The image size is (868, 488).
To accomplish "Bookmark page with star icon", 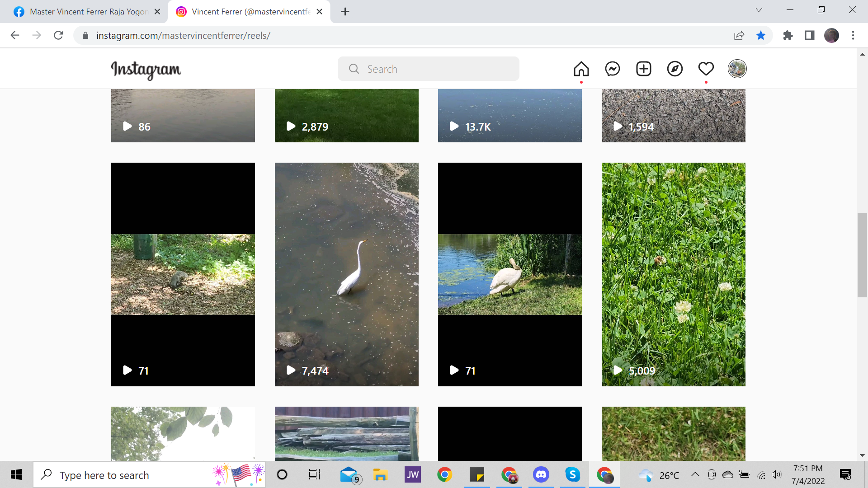I will click(761, 35).
